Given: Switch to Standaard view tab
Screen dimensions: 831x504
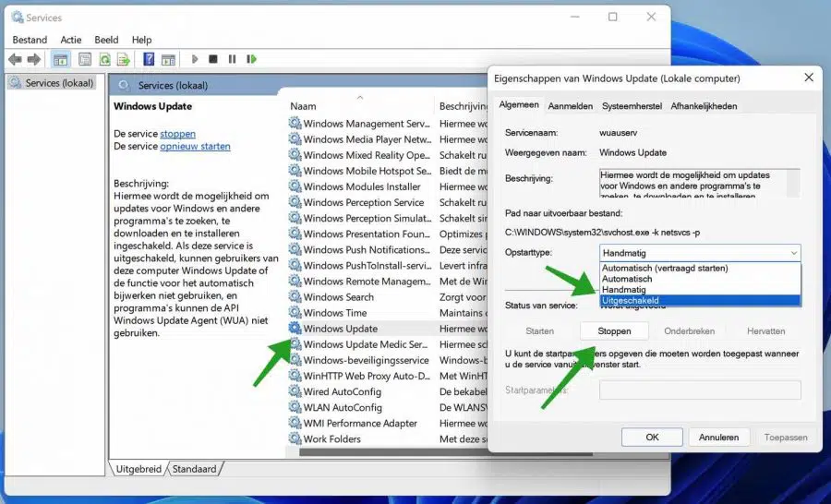Looking at the screenshot, I should click(195, 469).
